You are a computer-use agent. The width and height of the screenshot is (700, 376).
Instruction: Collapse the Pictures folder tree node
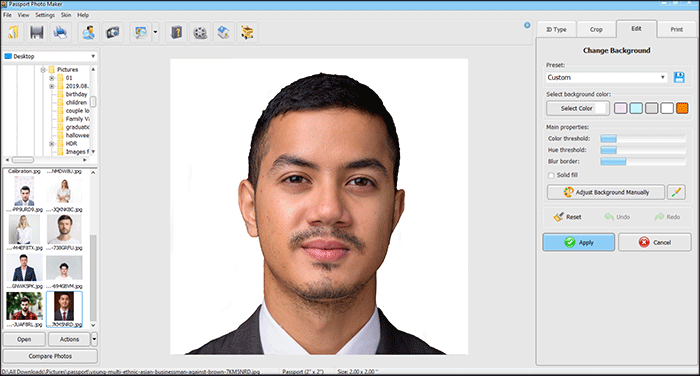click(x=43, y=70)
